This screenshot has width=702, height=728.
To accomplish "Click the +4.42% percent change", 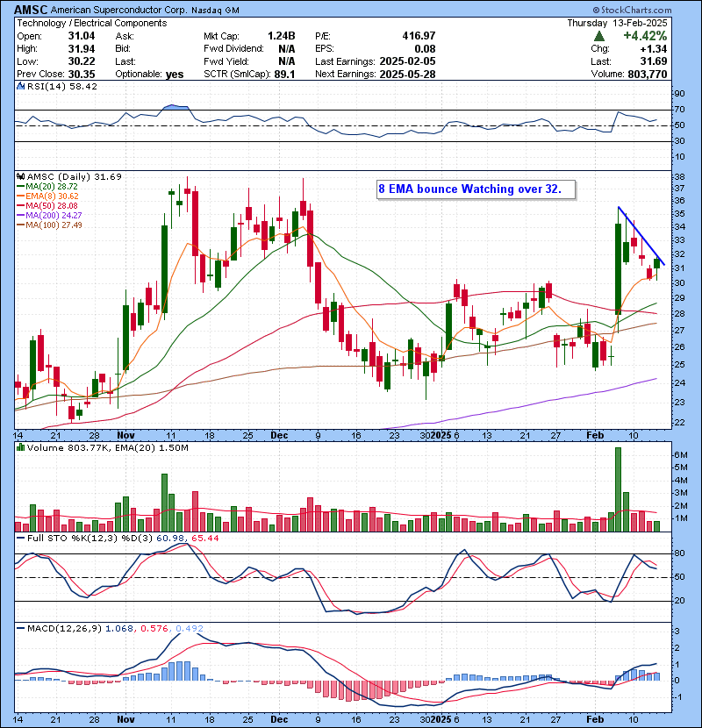I will click(x=645, y=36).
